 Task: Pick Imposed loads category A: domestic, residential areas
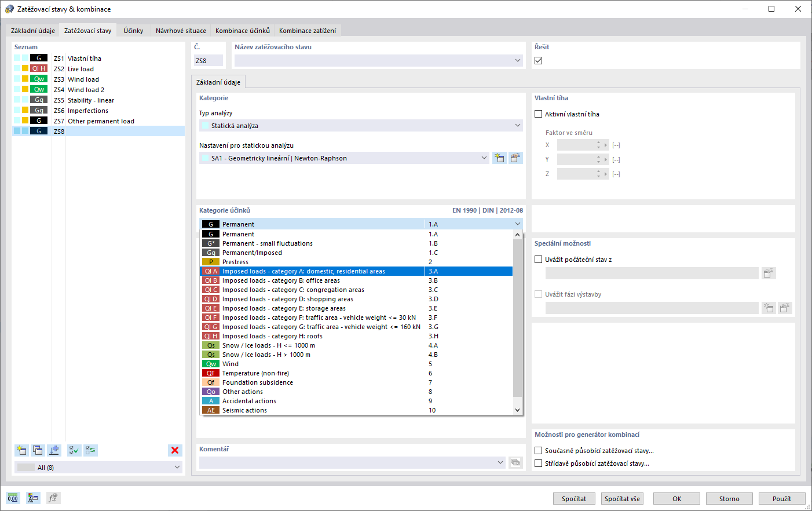pos(356,271)
